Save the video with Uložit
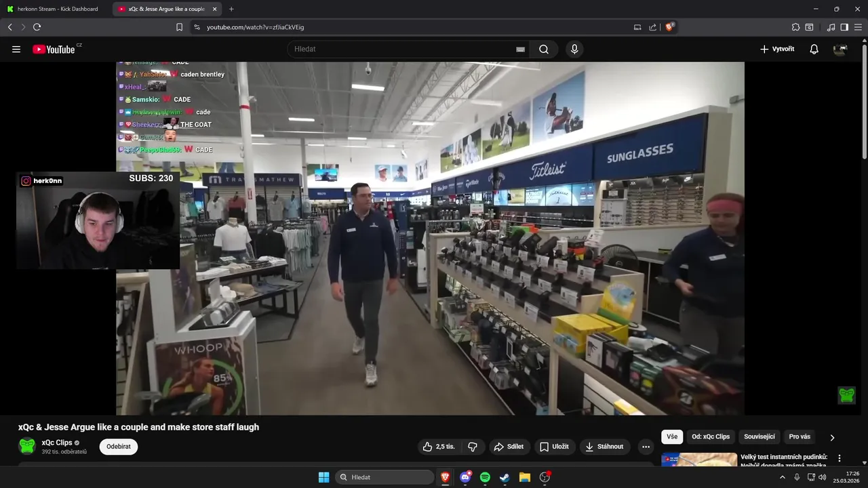Image resolution: width=868 pixels, height=488 pixels. (x=554, y=447)
